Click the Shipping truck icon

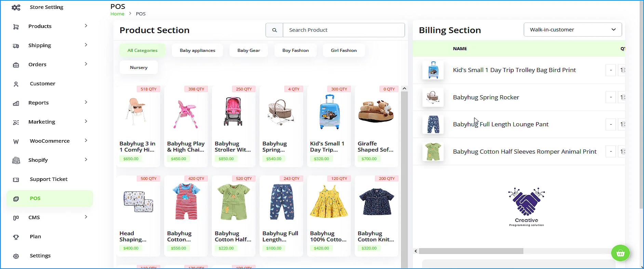tap(16, 46)
